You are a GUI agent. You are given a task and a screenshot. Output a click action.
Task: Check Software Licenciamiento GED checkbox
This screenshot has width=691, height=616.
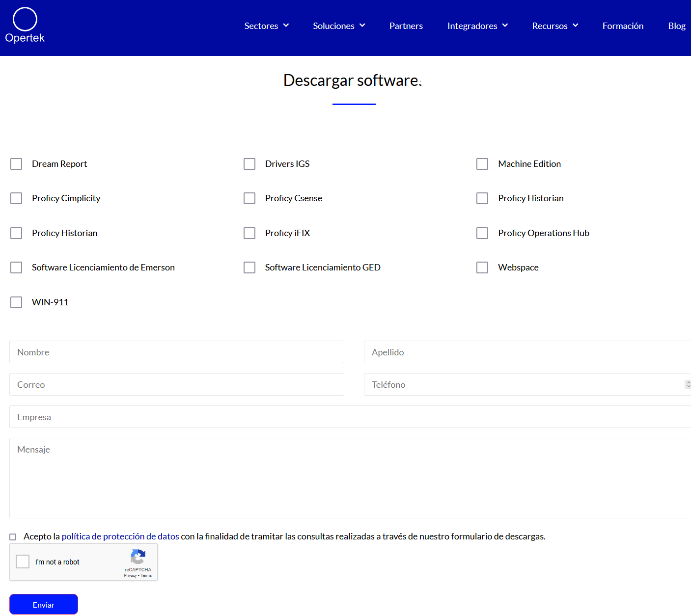(x=249, y=268)
